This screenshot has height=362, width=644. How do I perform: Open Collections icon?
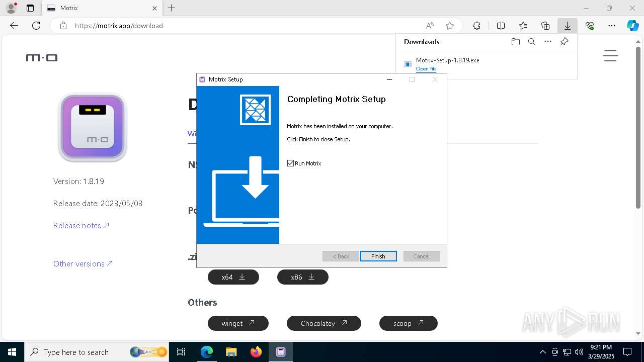(x=545, y=26)
